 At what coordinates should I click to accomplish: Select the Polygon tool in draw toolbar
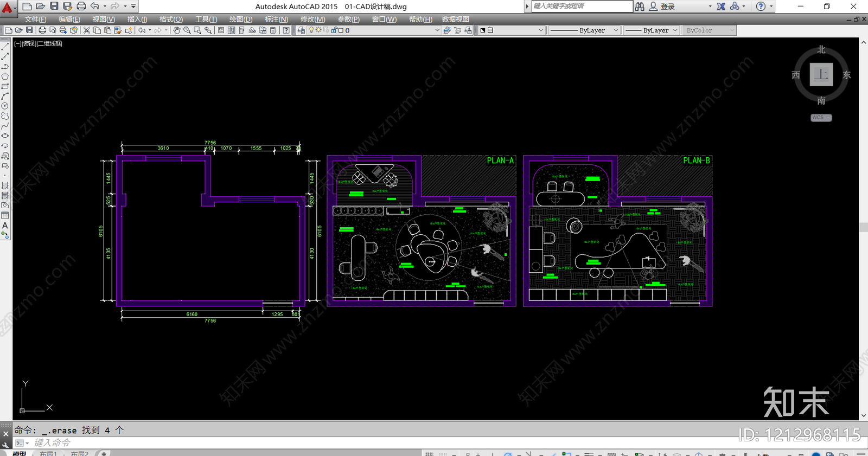(5, 76)
